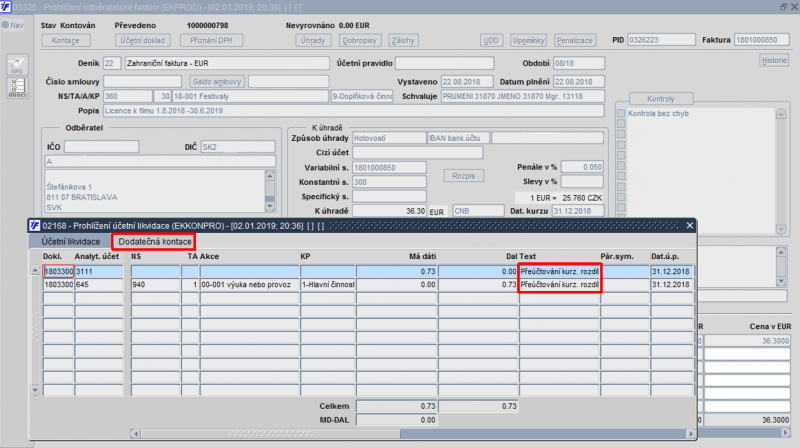Screen dimensions: 800x448
Task: Click the Kontroly button
Action: pyautogui.click(x=661, y=98)
